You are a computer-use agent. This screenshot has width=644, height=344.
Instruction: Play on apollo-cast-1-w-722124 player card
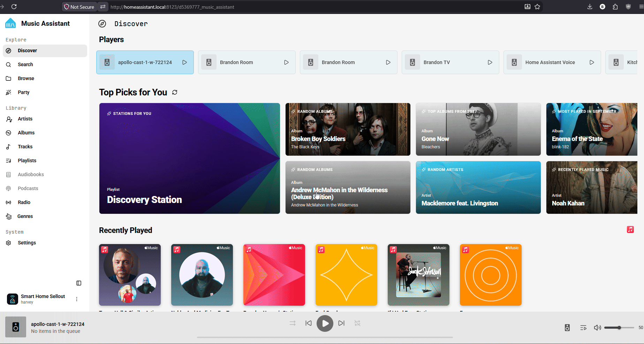[184, 62]
